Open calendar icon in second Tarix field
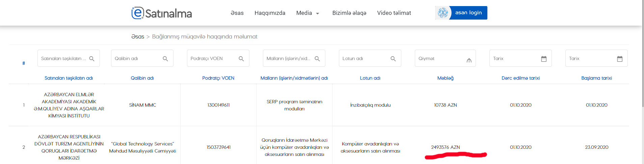This screenshot has width=644, height=164. 620,59
